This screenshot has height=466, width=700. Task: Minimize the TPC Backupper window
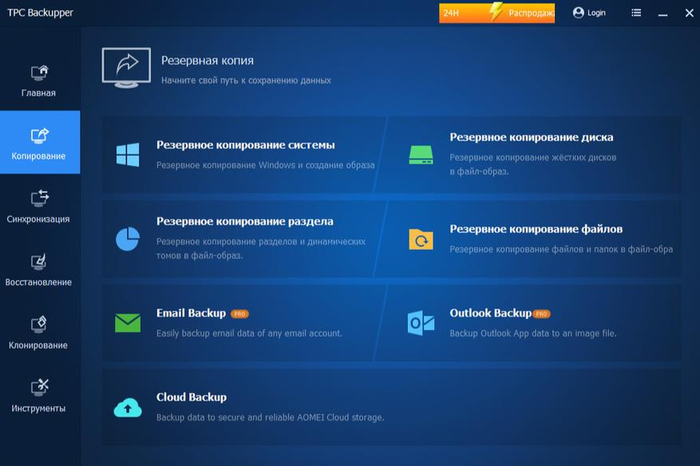coord(663,13)
